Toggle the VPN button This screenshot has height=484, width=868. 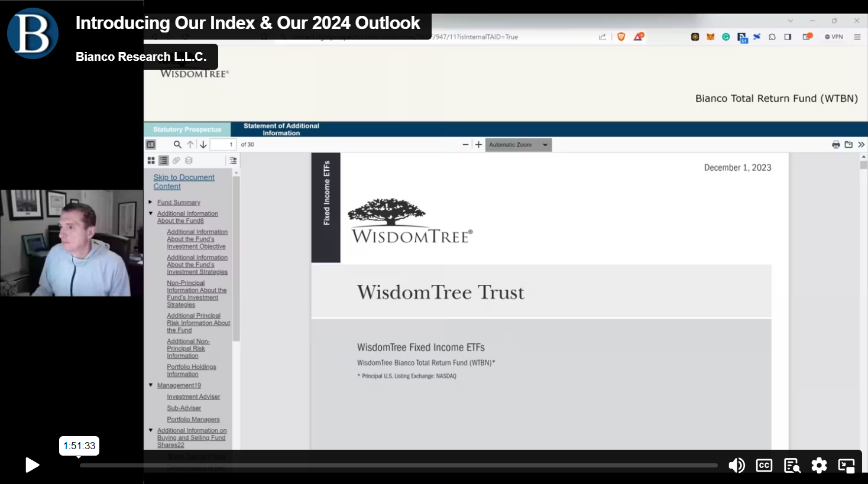coord(834,37)
